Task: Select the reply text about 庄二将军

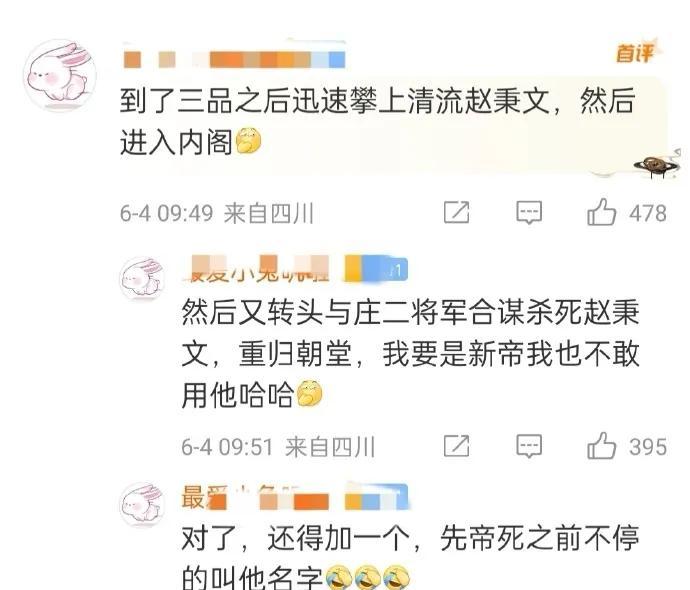Action: pos(411,354)
